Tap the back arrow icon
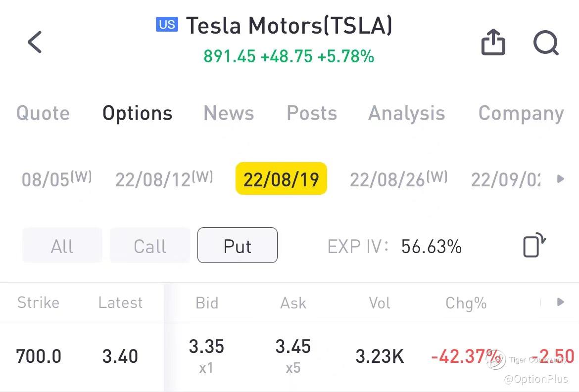The height and width of the screenshot is (392, 579). click(x=35, y=42)
